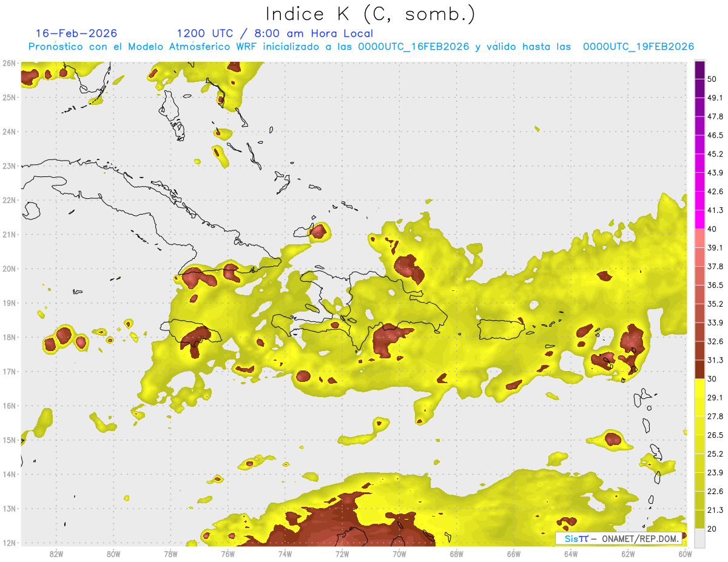
Task: Click the colorbar value 26.5
Action: pyautogui.click(x=715, y=435)
